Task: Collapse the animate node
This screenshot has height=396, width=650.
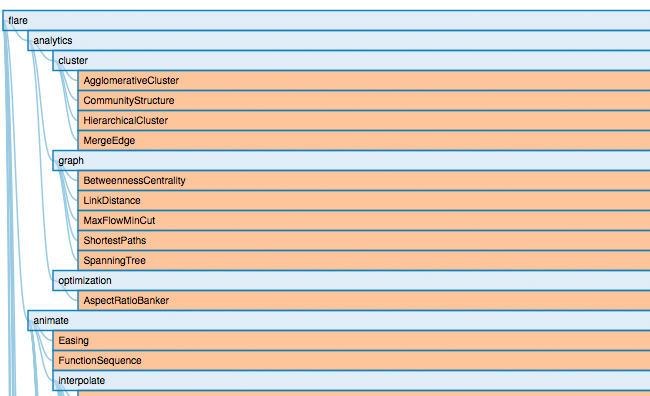Action: (339, 321)
